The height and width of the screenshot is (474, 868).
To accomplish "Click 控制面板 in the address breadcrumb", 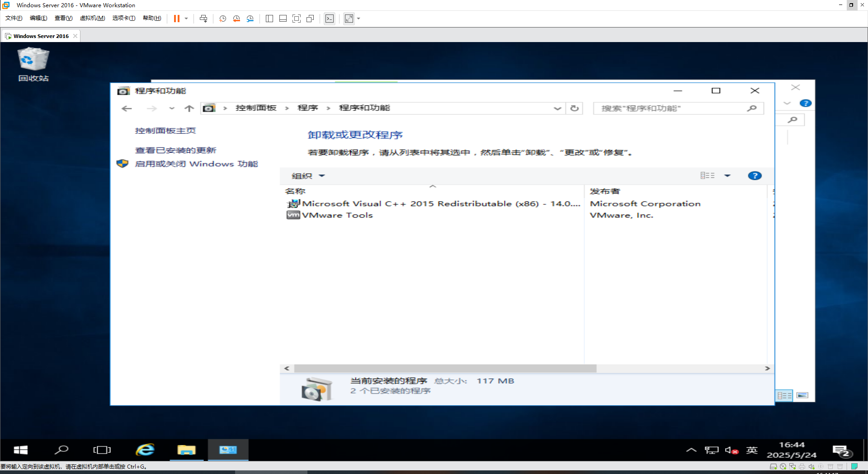I will coord(256,108).
